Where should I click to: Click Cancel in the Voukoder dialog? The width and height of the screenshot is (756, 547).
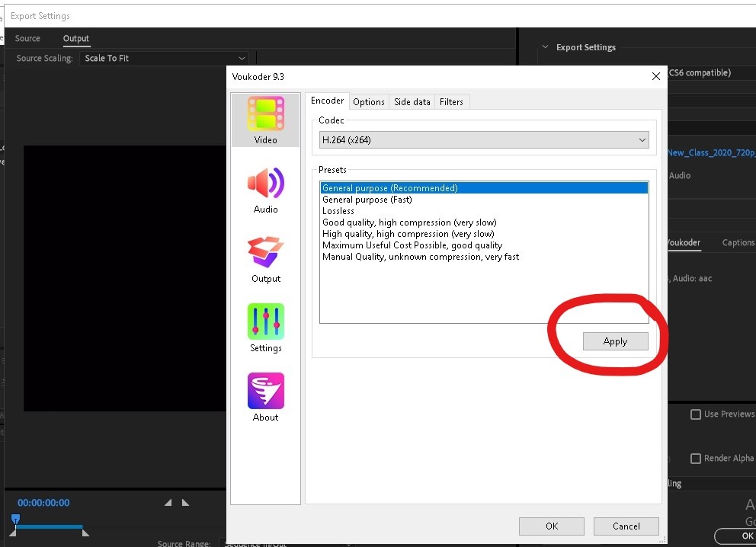point(626,526)
